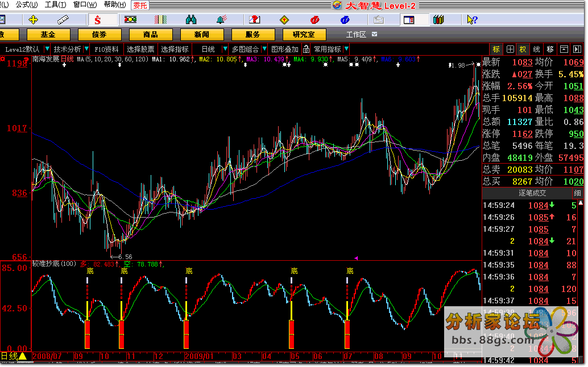Click the red dollar sign icon
The width and height of the screenshot is (588, 367).
[x=97, y=20]
